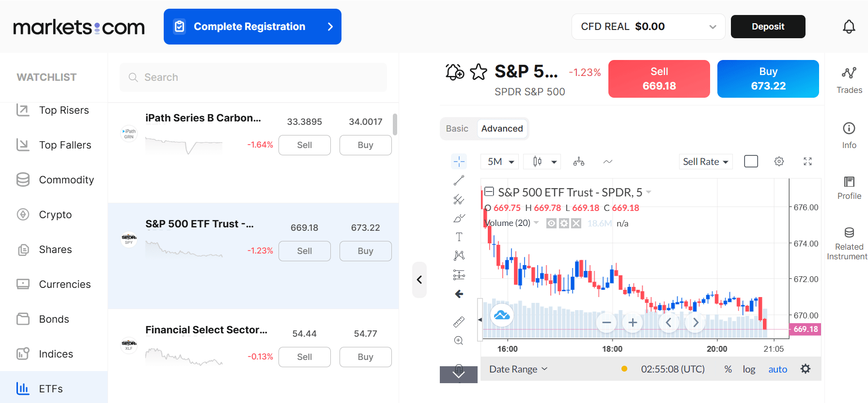Pick the trend line drawing tool
Viewport: 868px width, 403px height.
point(459,180)
